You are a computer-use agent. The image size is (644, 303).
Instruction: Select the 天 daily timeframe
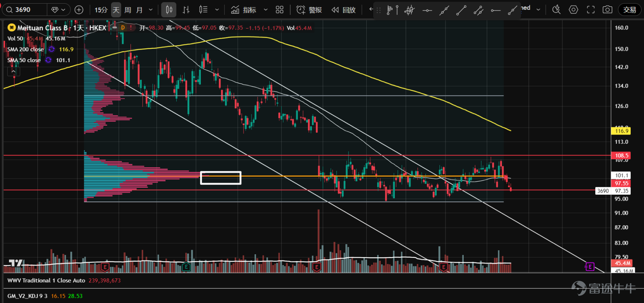[x=116, y=10]
